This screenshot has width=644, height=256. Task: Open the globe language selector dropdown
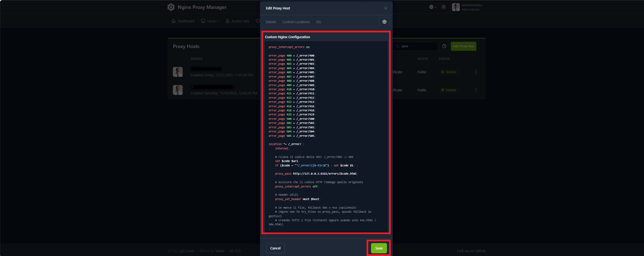pyautogui.click(x=432, y=7)
